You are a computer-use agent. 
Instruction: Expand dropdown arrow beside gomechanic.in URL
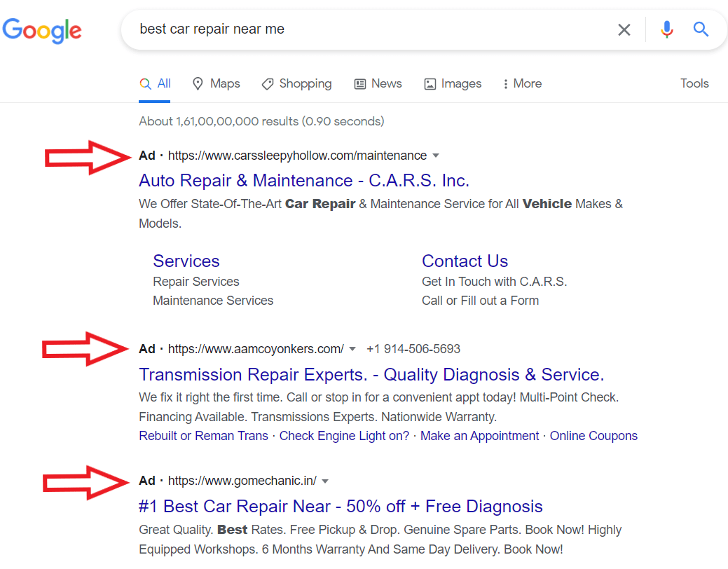[x=325, y=481]
